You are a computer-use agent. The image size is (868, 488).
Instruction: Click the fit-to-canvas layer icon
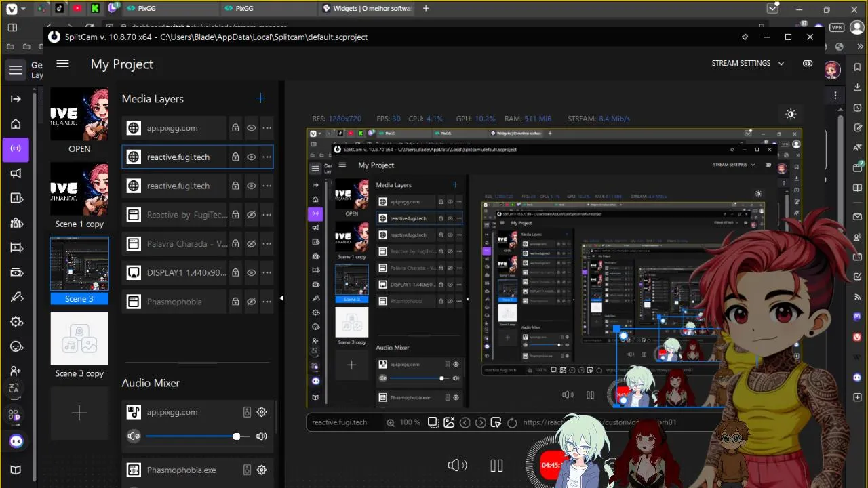pos(433,422)
